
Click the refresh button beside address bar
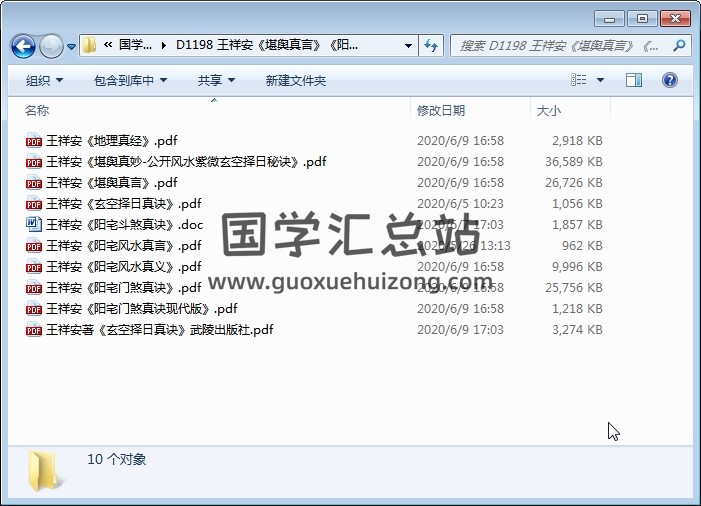pos(431,46)
